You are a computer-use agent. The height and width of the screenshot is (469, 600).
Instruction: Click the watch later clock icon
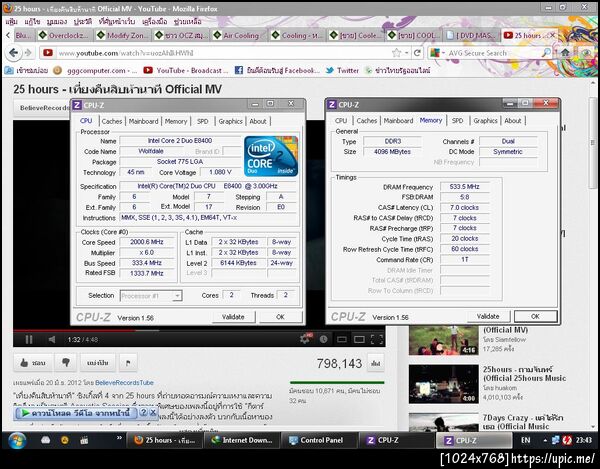[324, 339]
